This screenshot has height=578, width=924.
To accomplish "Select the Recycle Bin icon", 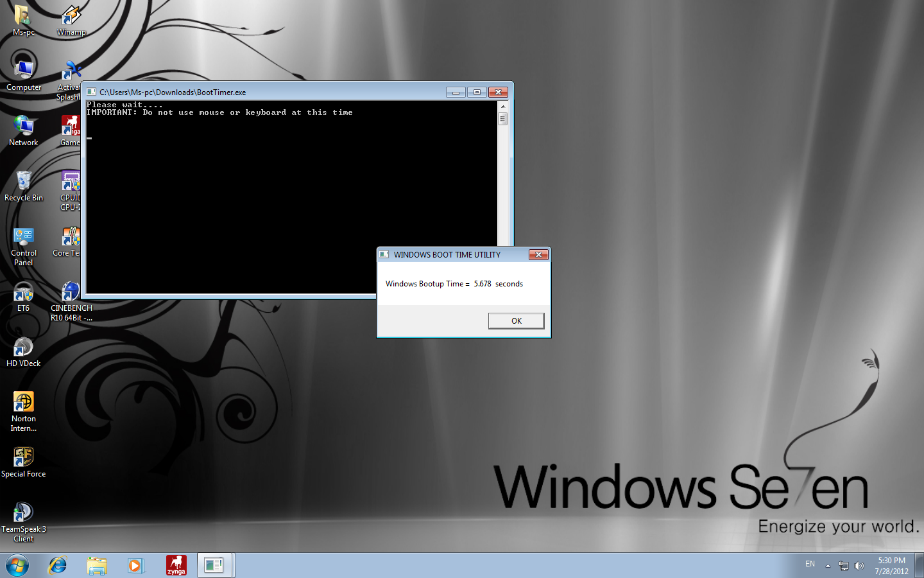I will [24, 186].
